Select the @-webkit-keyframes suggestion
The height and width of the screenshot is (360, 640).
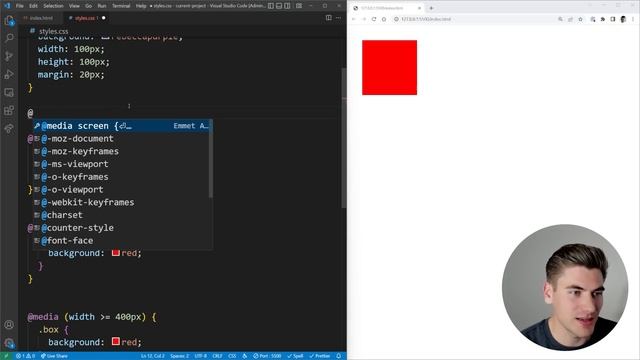(x=122, y=202)
